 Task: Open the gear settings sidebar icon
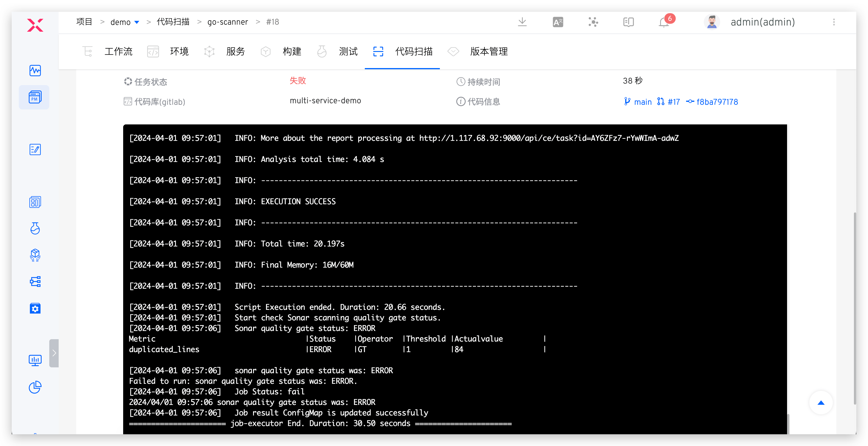tap(35, 308)
